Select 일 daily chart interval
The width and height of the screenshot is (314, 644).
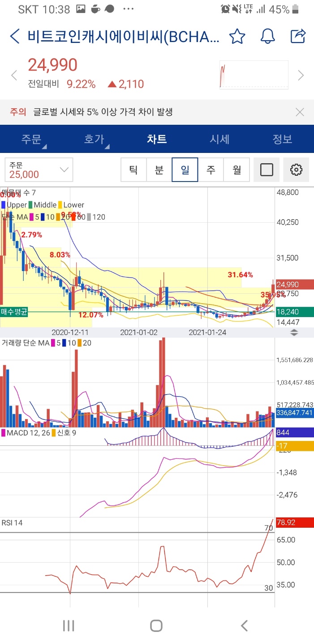185,169
